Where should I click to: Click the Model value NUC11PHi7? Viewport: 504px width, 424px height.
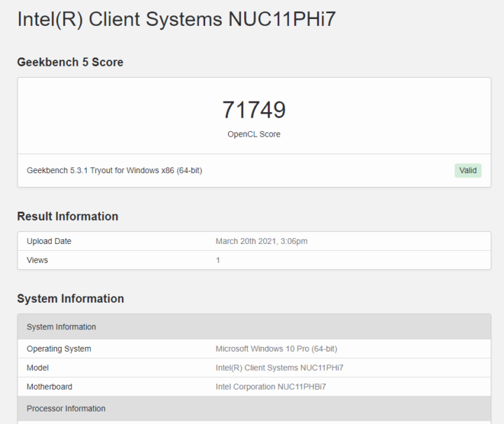click(x=279, y=368)
